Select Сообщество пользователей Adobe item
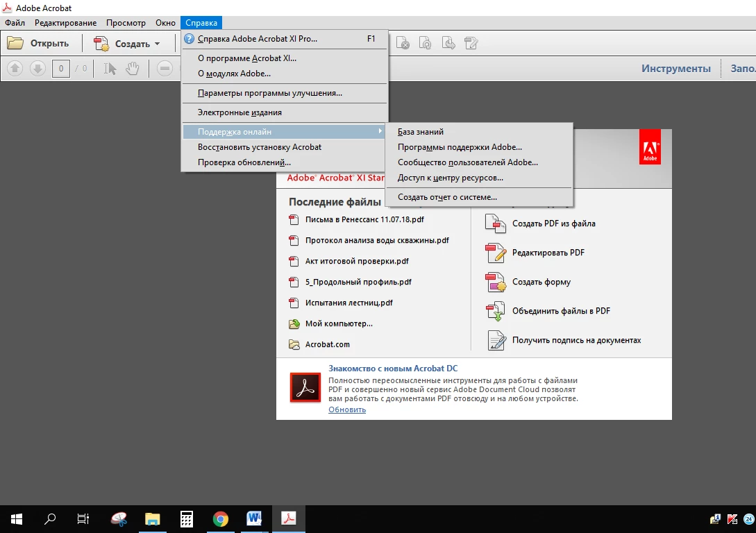 coord(479,162)
